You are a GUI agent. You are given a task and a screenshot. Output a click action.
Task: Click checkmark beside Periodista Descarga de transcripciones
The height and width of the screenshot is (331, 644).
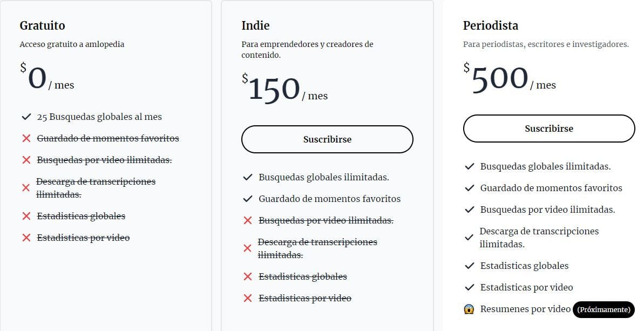[470, 238]
